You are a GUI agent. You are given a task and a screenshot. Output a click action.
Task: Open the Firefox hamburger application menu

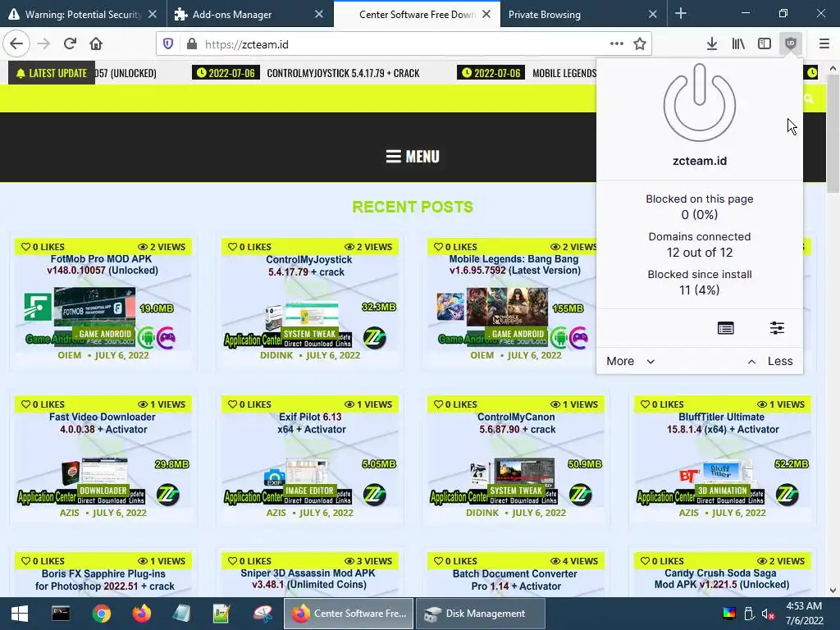click(824, 43)
